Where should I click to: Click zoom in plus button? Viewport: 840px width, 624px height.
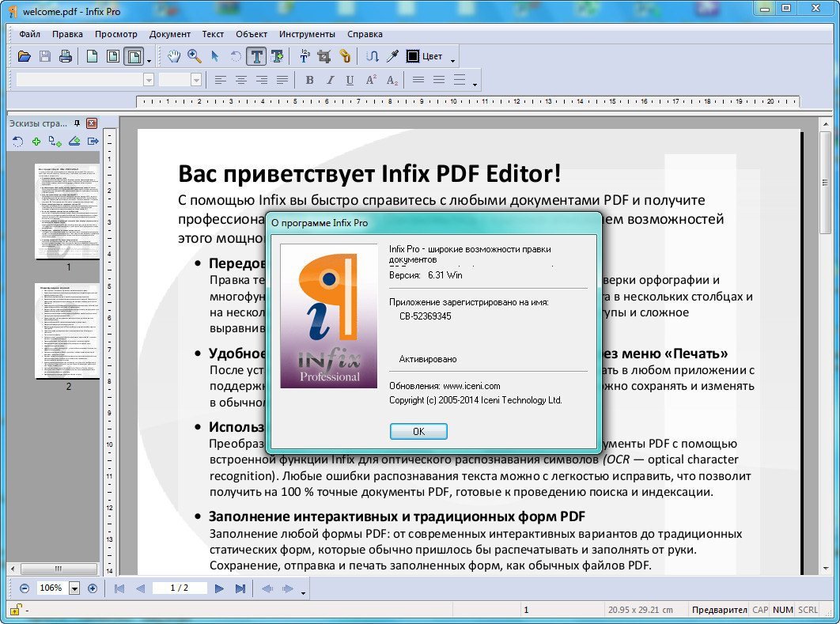tap(92, 588)
